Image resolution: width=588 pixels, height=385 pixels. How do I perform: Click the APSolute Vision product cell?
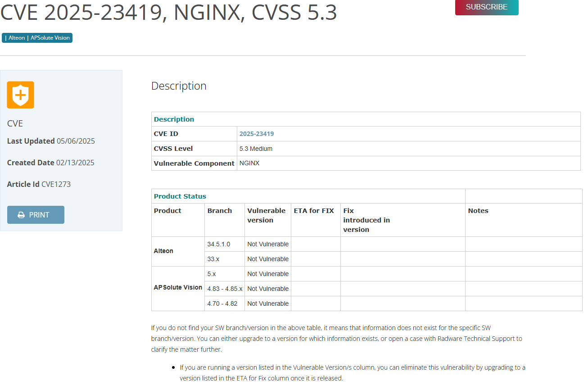(x=178, y=289)
